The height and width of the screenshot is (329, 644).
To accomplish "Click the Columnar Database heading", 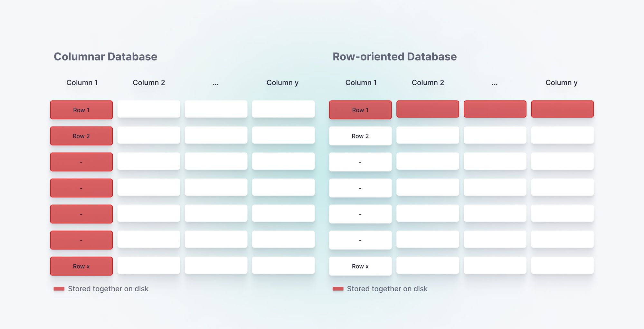I will (105, 57).
